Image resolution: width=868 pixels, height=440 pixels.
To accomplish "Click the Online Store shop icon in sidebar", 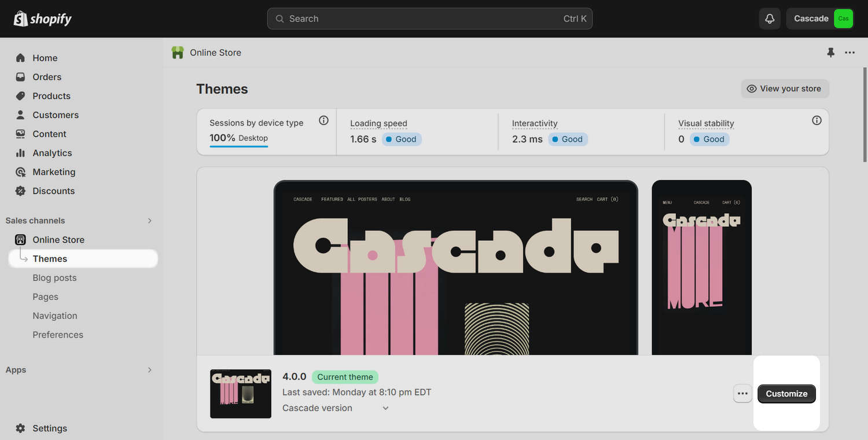I will [20, 240].
